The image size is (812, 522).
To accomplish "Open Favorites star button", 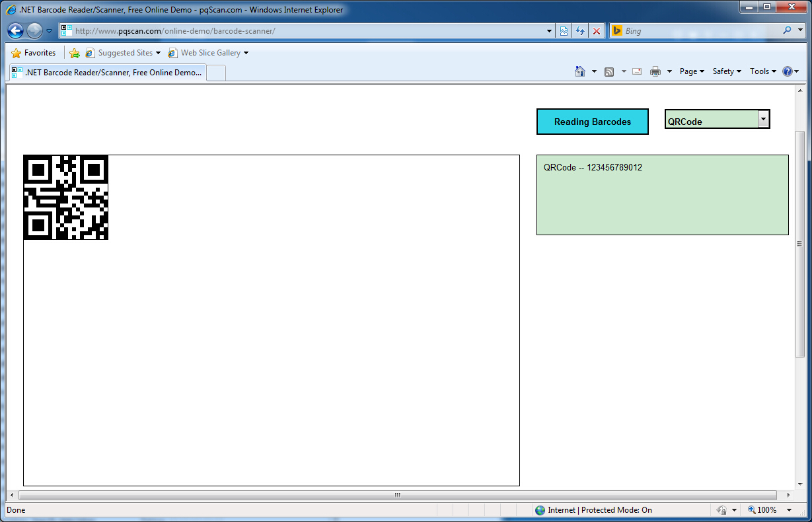I will [34, 53].
